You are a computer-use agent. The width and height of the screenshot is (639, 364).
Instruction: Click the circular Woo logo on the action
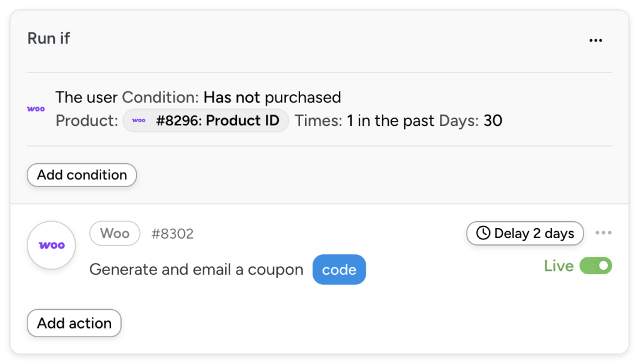[x=51, y=245]
